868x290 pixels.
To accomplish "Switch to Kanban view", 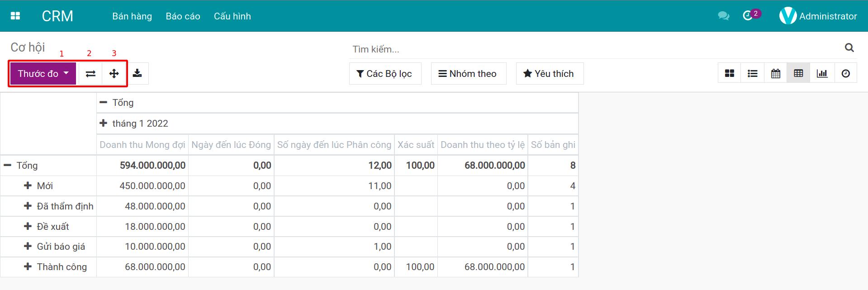I will tap(730, 73).
